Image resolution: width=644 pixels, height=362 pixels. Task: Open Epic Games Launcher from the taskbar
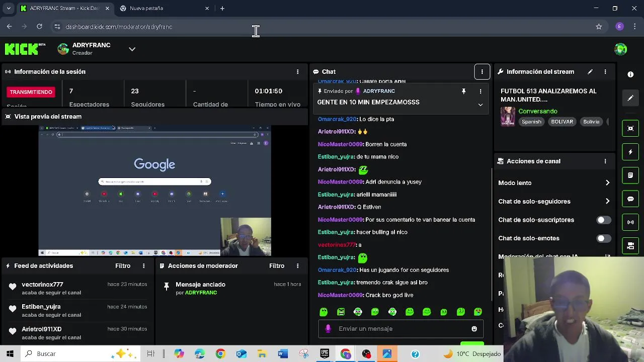325,354
